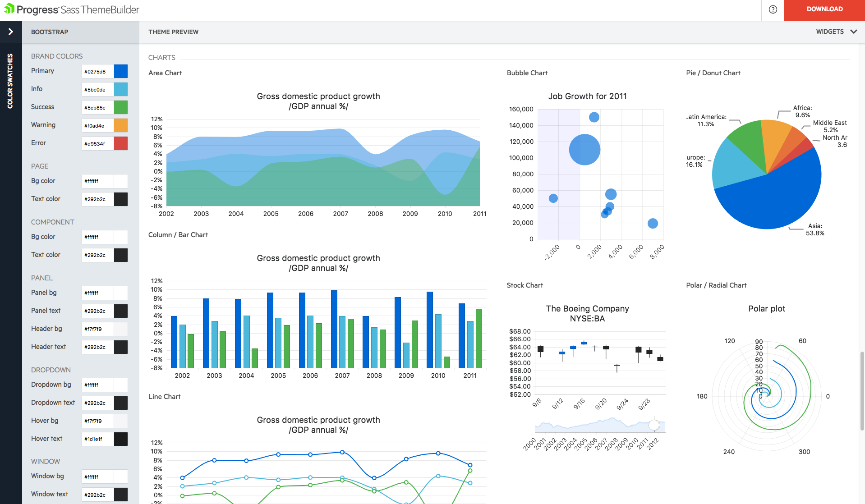Click the Primary blue color swatch
The image size is (865, 504).
121,71
